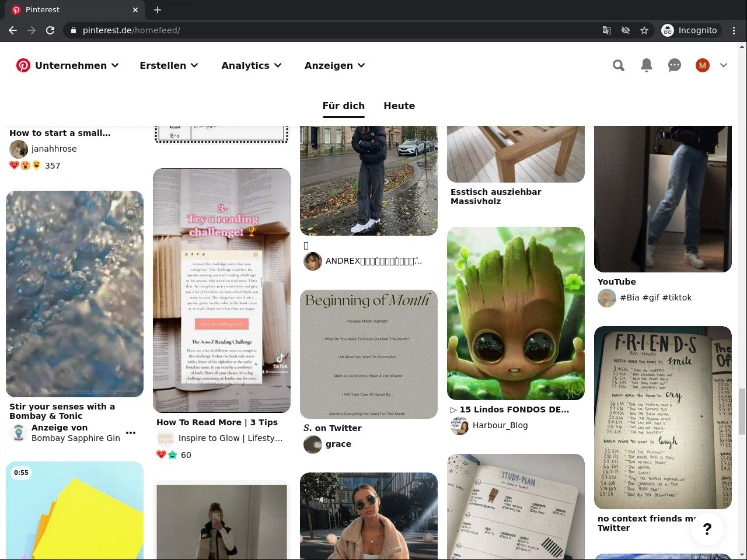Click the page vertical scrollbar thumb
747x560 pixels.
(742, 411)
